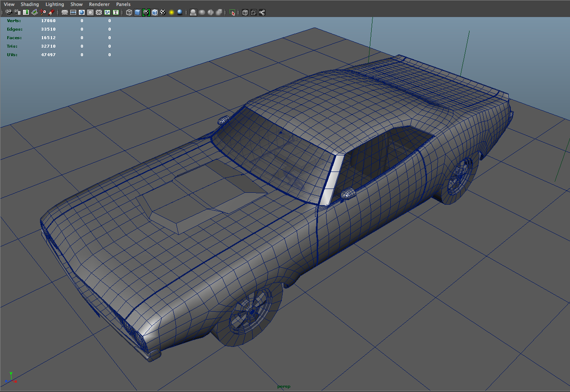The width and height of the screenshot is (570, 392).
Task: Click the highlighted checkered-sphere shading icon
Action: click(146, 12)
